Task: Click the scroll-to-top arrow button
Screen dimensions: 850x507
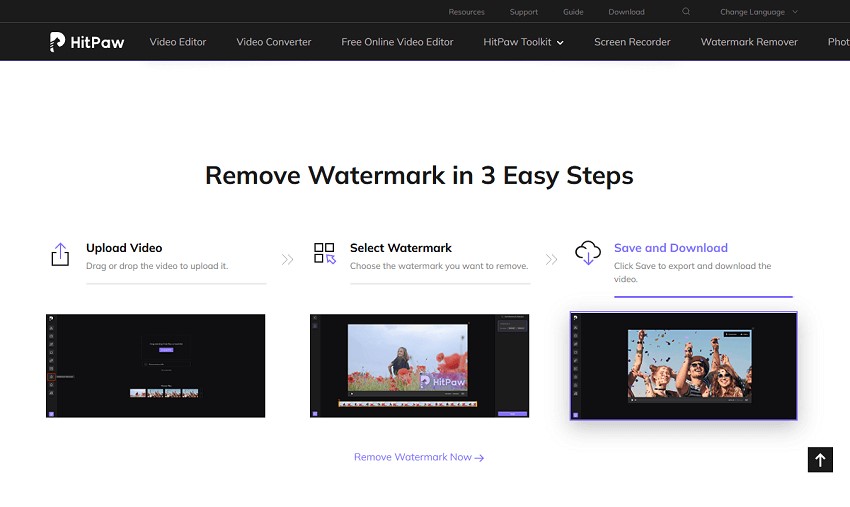Action: pyautogui.click(x=820, y=460)
